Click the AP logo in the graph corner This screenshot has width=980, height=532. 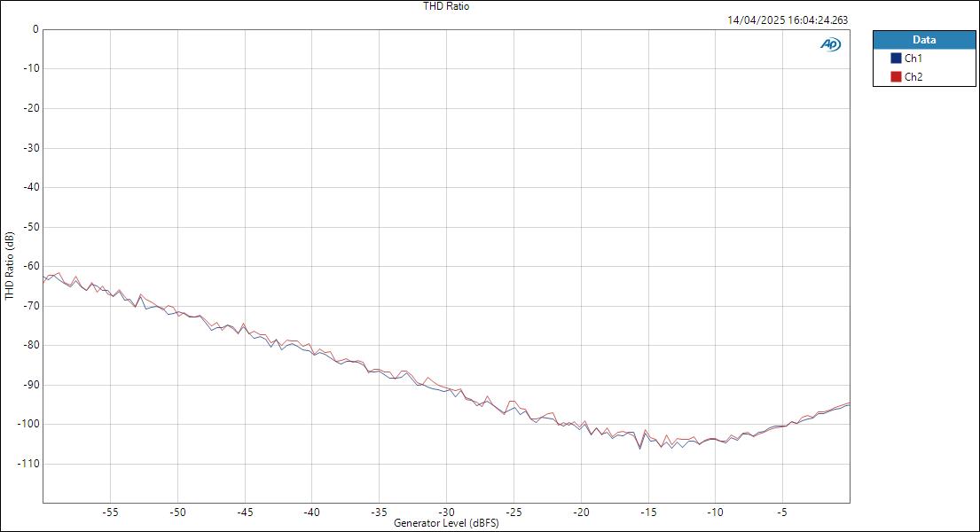[x=828, y=42]
